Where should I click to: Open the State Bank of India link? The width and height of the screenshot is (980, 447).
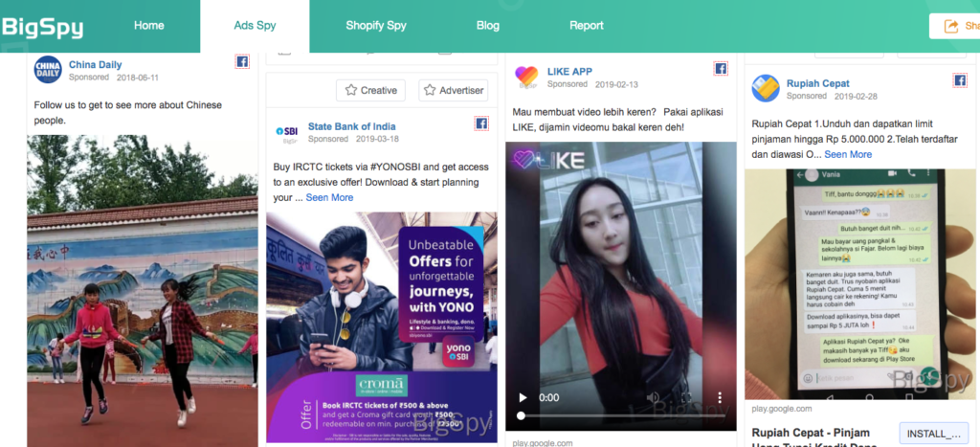(x=352, y=126)
